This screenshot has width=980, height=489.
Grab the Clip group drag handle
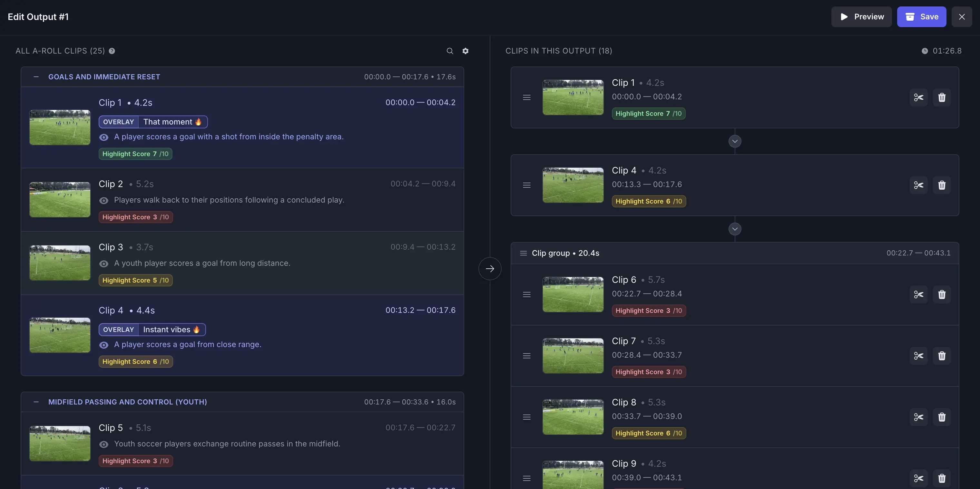click(x=524, y=254)
